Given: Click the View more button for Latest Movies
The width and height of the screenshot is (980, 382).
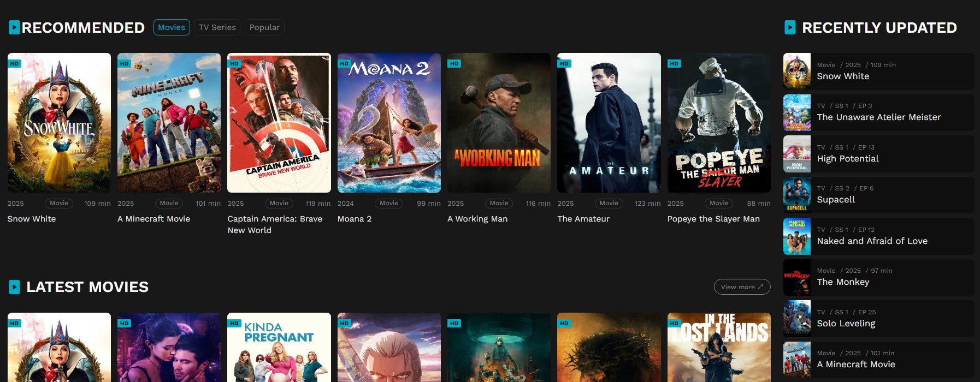Looking at the screenshot, I should pyautogui.click(x=742, y=287).
